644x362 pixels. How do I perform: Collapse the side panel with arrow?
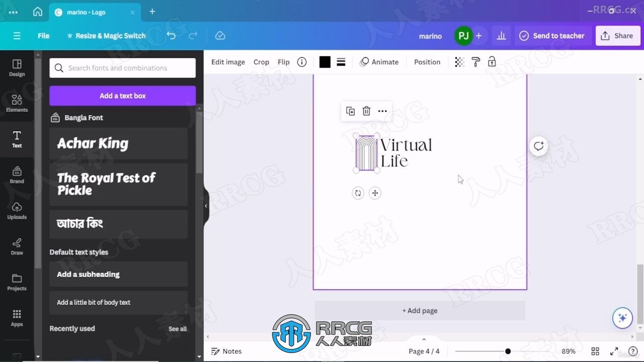[x=206, y=206]
